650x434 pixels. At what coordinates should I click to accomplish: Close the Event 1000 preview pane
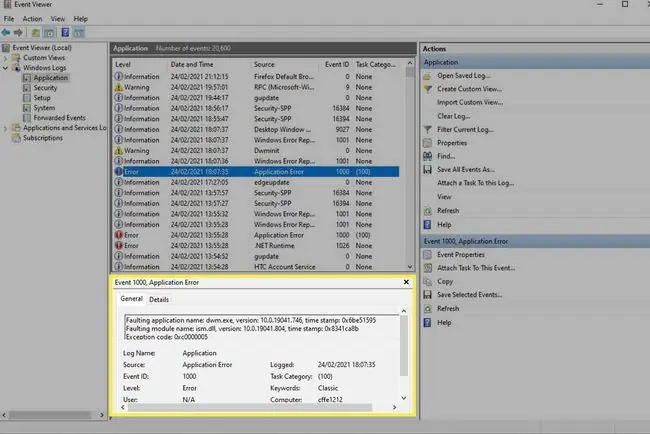pos(406,282)
